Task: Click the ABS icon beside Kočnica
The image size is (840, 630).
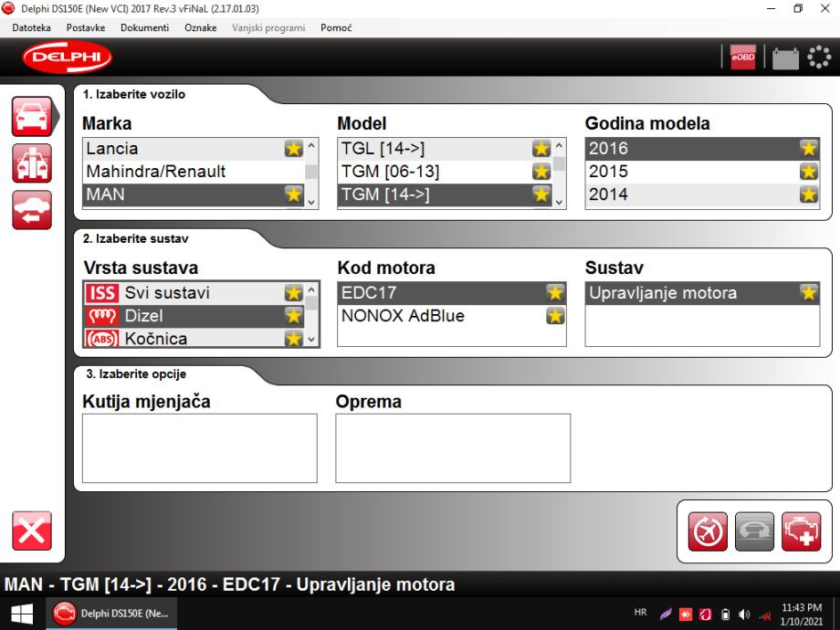Action: point(101,339)
